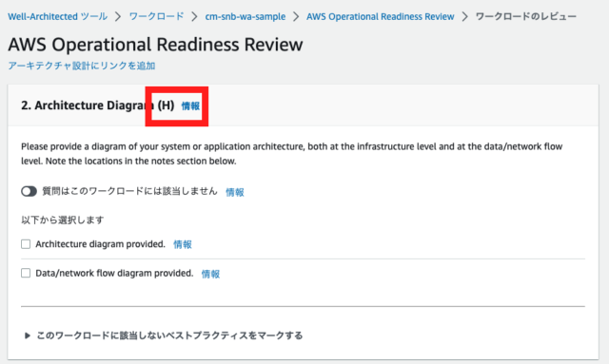Viewport: 609px width, 364px height.
Task: Expand このワークロードに該当しないベストプラクティスをマークする section
Action: [x=163, y=335]
